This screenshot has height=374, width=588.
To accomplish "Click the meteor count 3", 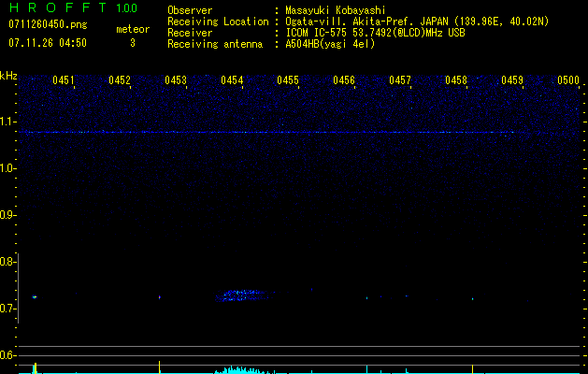I will 133,43.
